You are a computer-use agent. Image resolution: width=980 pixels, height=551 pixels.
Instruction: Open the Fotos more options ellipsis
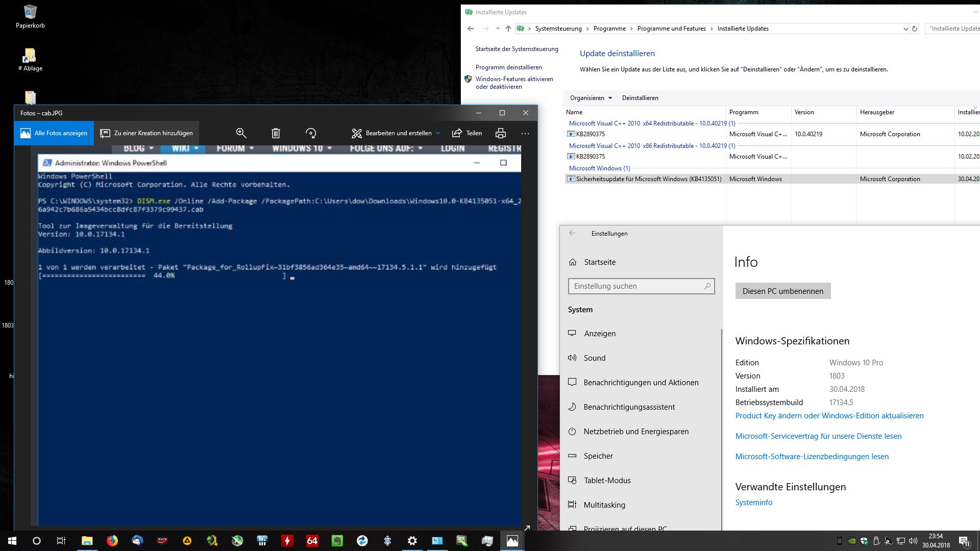(525, 133)
